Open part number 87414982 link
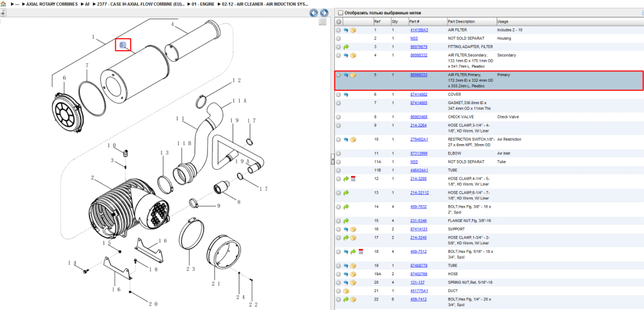 click(419, 95)
